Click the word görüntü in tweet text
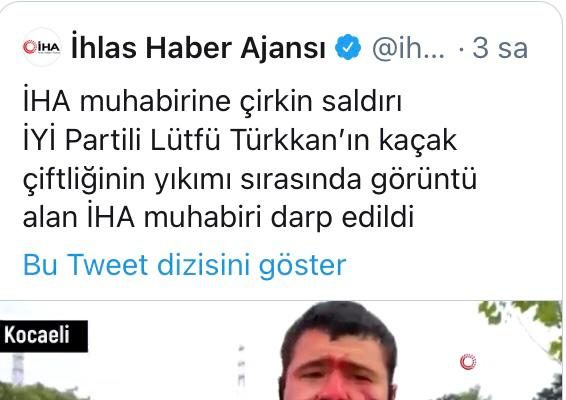 (424, 180)
